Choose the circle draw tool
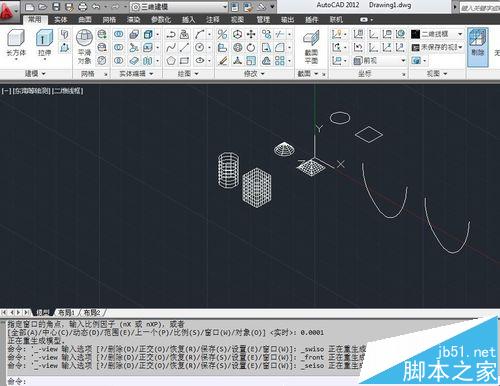Screen dimensions: 500x386 (x=200, y=47)
